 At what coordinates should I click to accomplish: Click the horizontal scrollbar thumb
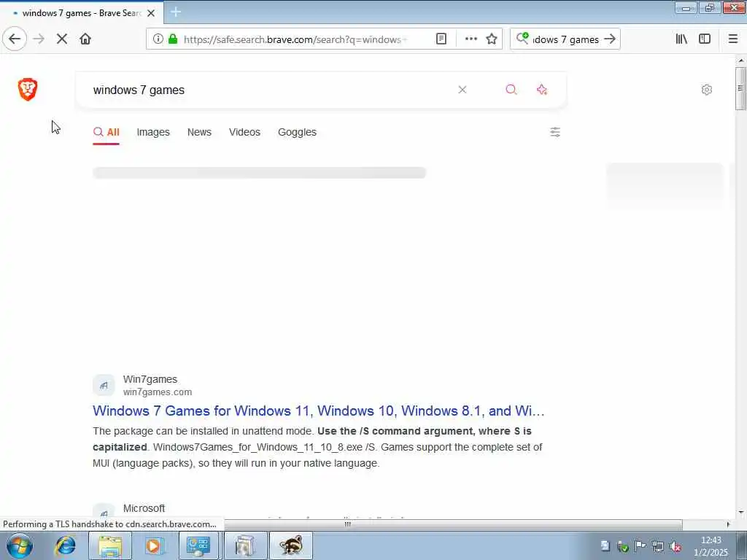[x=348, y=524]
